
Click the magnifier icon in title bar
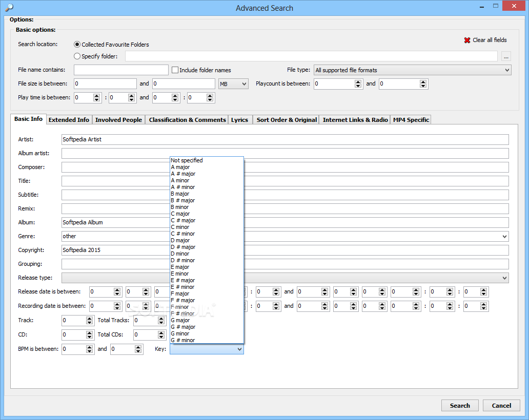pyautogui.click(x=9, y=8)
